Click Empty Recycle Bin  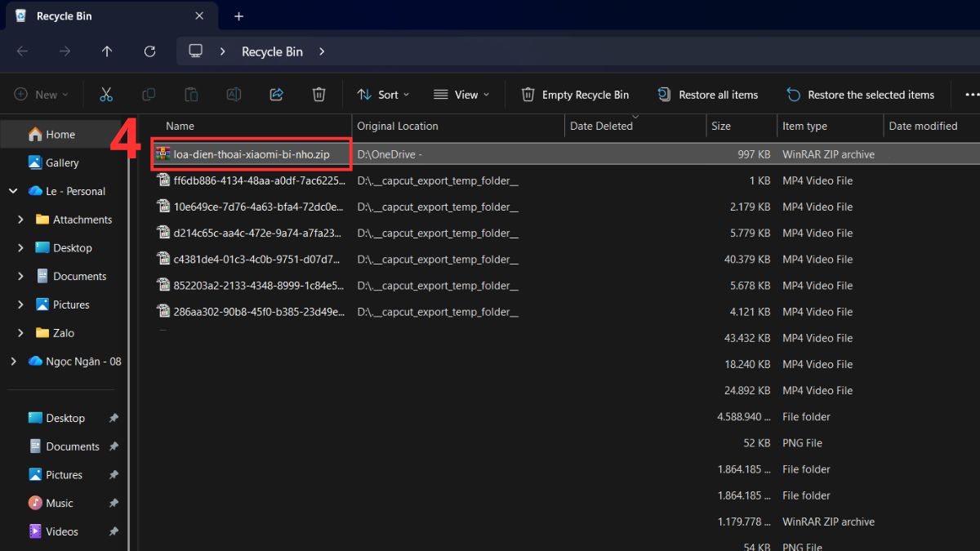click(575, 94)
